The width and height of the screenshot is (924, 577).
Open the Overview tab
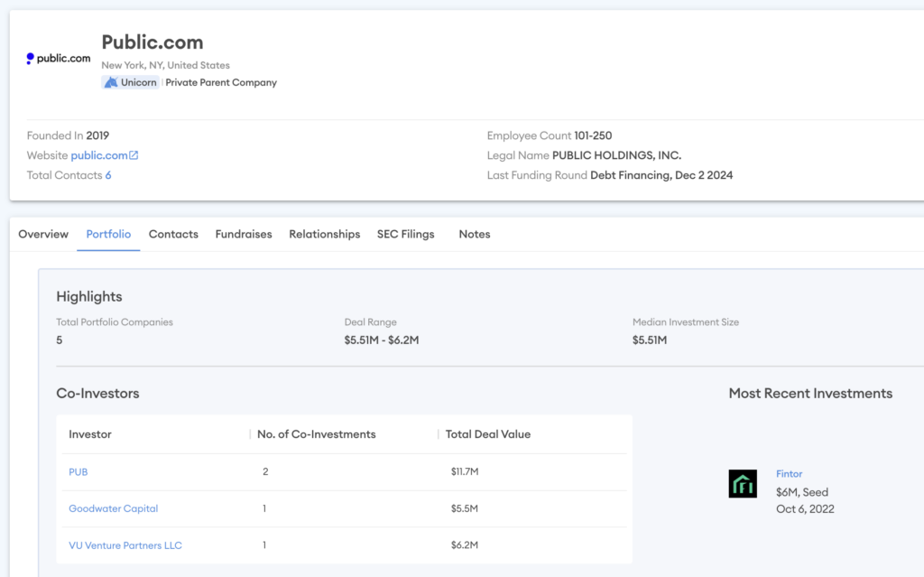pyautogui.click(x=43, y=234)
